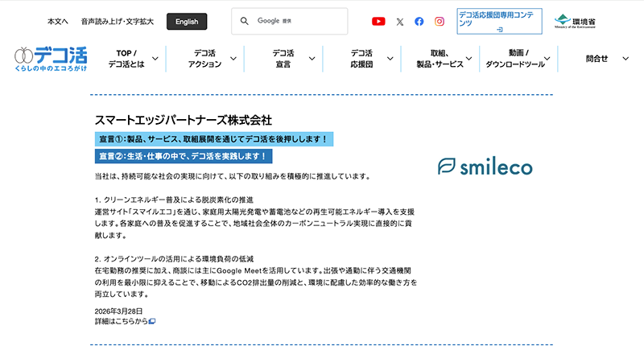The width and height of the screenshot is (644, 354).
Task: Click the sentence starting 当社は、持続可能な社会
Action: point(233,176)
